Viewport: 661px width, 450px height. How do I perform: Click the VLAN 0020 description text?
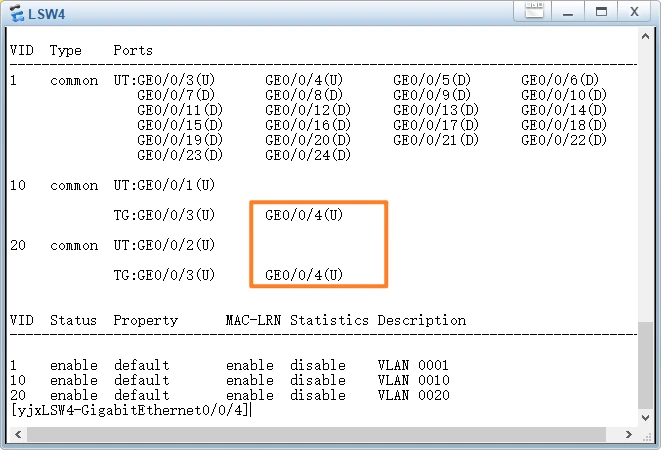413,395
